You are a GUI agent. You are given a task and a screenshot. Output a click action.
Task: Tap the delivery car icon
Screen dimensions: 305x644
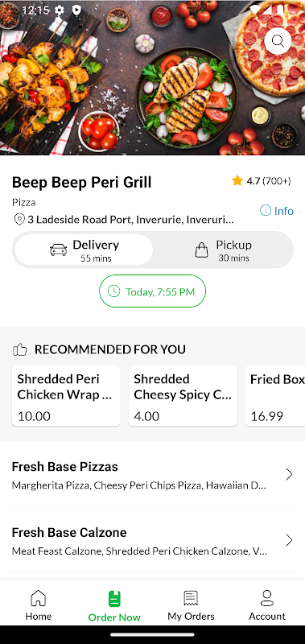click(x=58, y=250)
